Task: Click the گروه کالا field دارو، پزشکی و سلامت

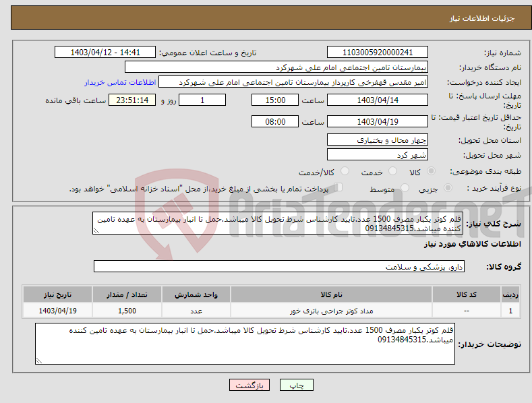Action: pos(279,267)
